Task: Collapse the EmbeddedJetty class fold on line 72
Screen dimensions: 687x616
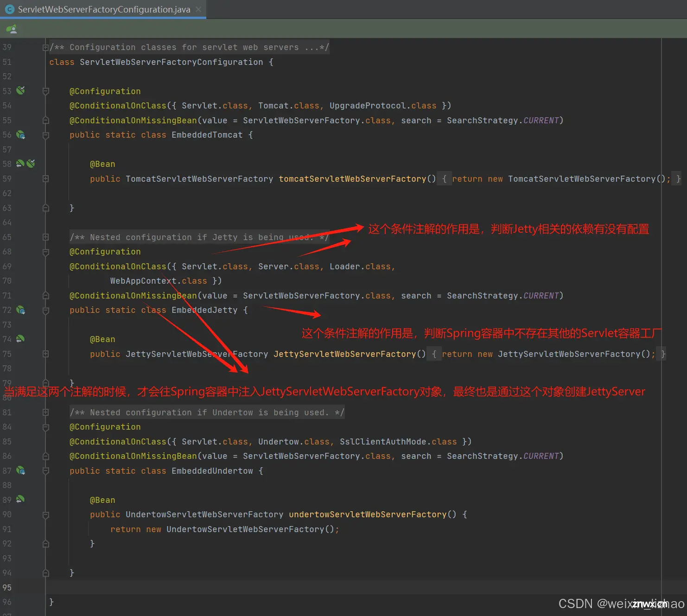Action: tap(45, 310)
